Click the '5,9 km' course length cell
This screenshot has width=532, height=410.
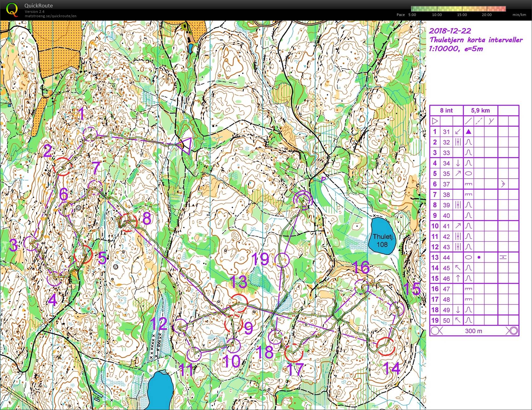pyautogui.click(x=480, y=110)
